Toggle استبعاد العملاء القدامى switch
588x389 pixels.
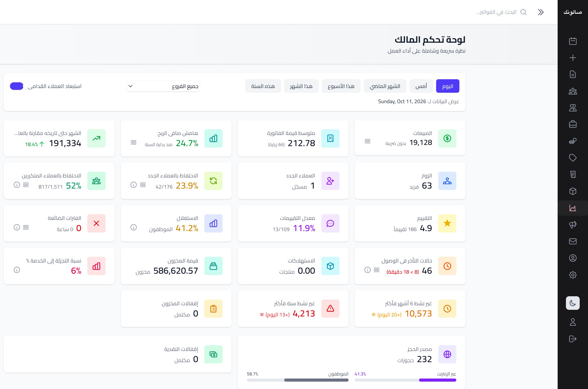click(19, 86)
